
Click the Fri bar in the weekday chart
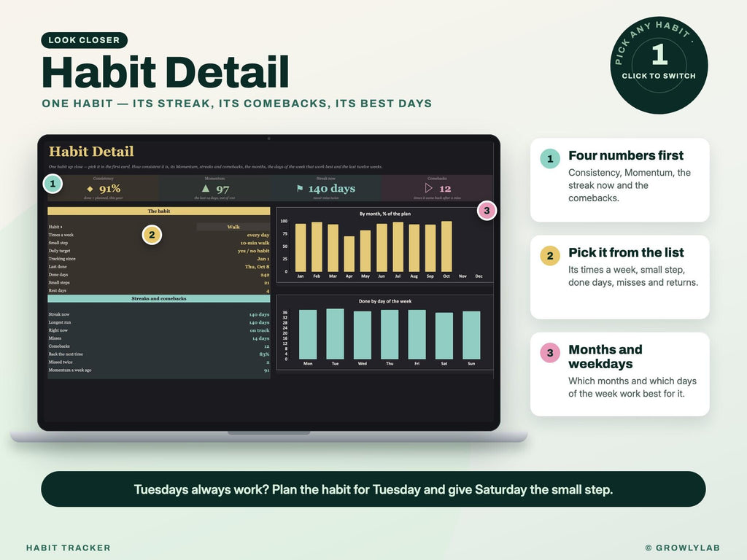(417, 334)
